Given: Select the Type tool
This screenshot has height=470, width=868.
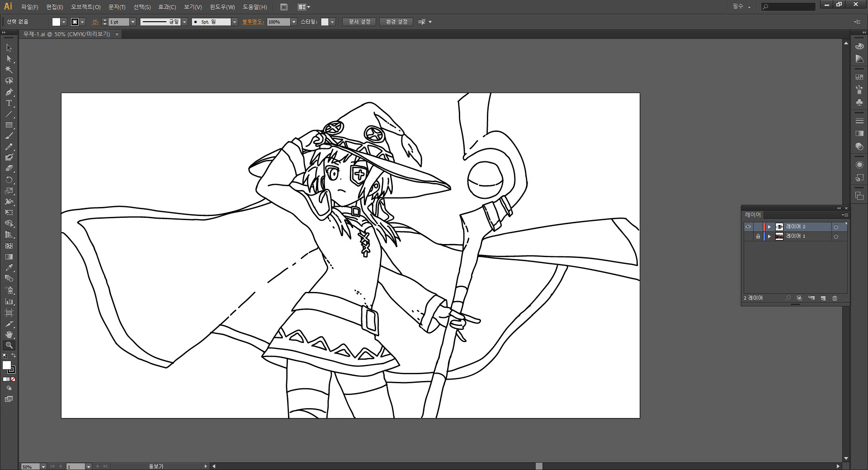Looking at the screenshot, I should [9, 103].
